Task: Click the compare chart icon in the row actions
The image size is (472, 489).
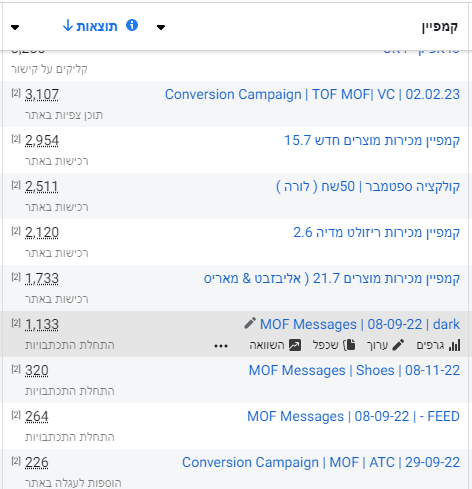Action: pyautogui.click(x=295, y=345)
